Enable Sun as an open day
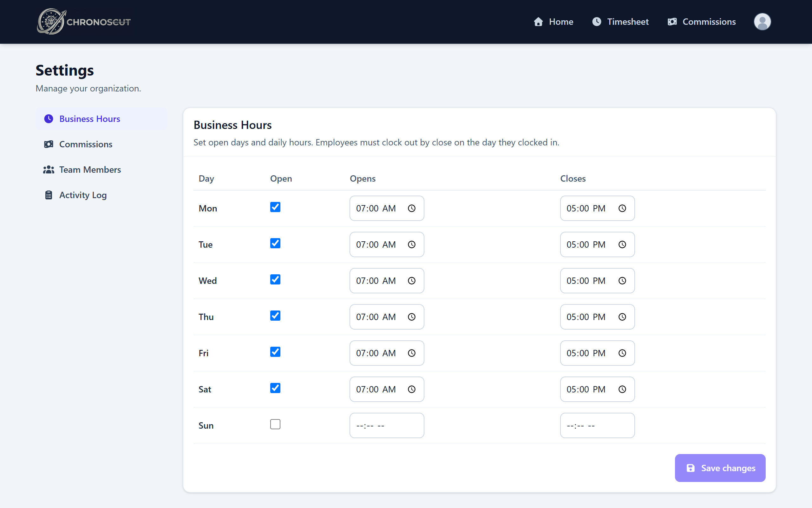 tap(275, 424)
